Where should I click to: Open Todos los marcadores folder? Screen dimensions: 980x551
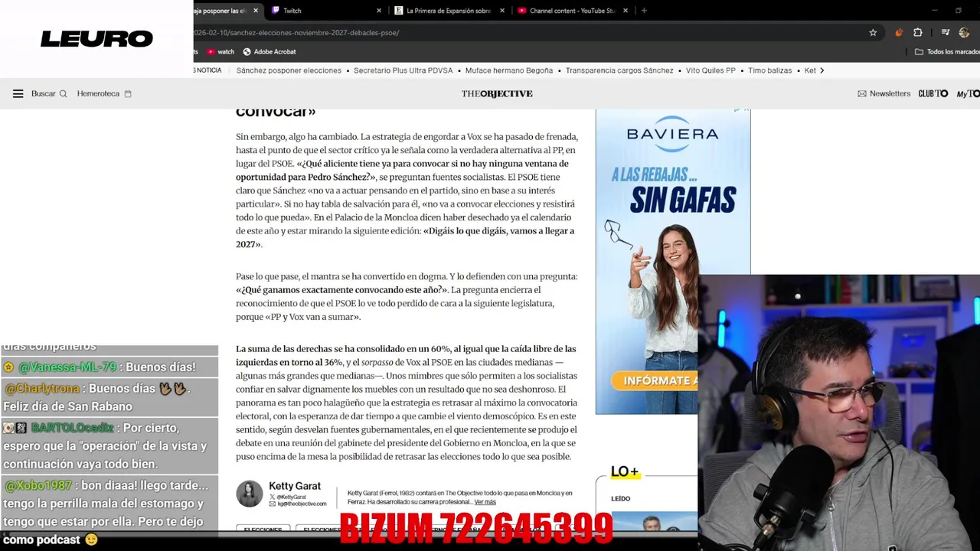947,51
